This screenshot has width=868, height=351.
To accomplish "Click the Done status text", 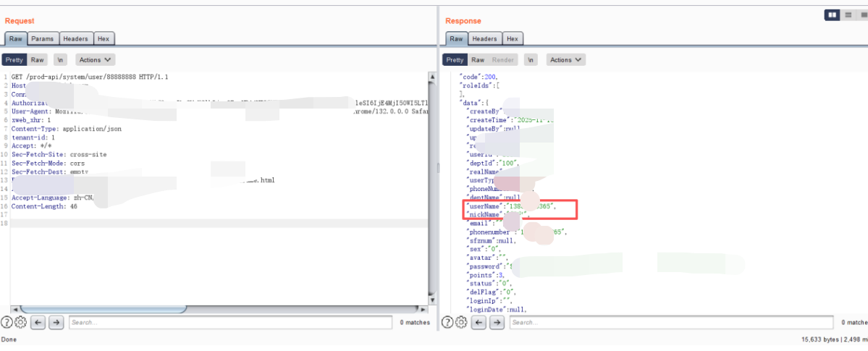I will pos(8,339).
